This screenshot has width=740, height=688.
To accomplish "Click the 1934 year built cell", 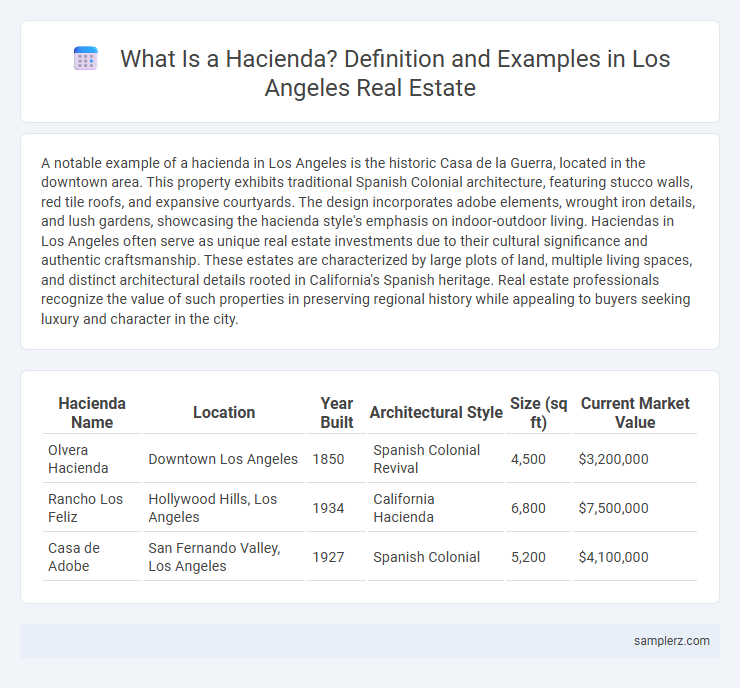I will pos(336,508).
